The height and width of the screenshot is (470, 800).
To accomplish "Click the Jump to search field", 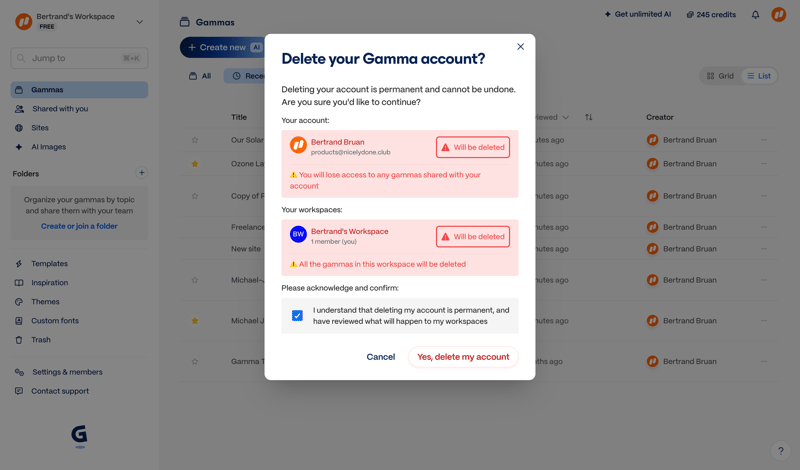I will [79, 58].
